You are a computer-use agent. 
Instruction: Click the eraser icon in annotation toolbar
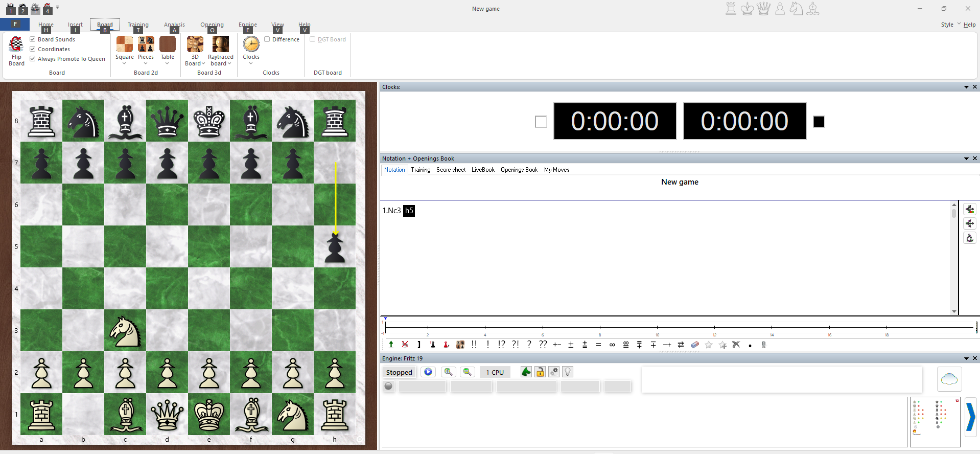pyautogui.click(x=695, y=345)
